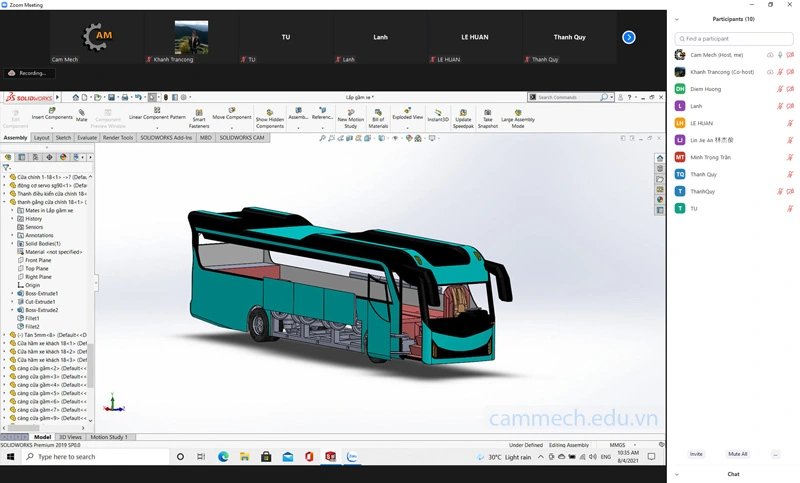Open the Motion Study 1 tab
This screenshot has width=800, height=483.
click(x=109, y=437)
